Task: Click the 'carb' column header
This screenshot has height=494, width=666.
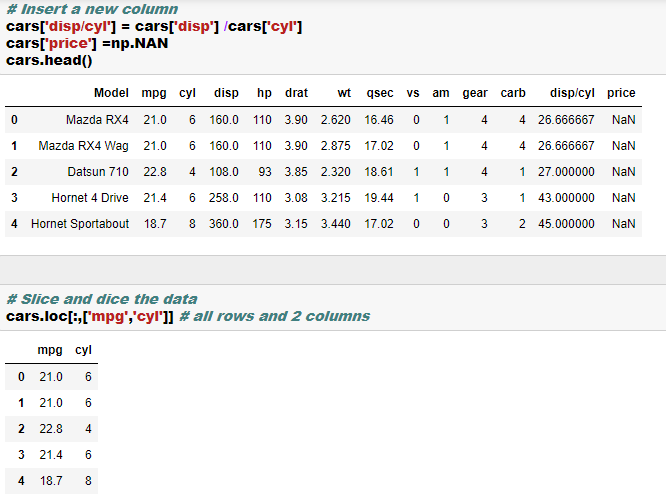Action: click(x=513, y=93)
